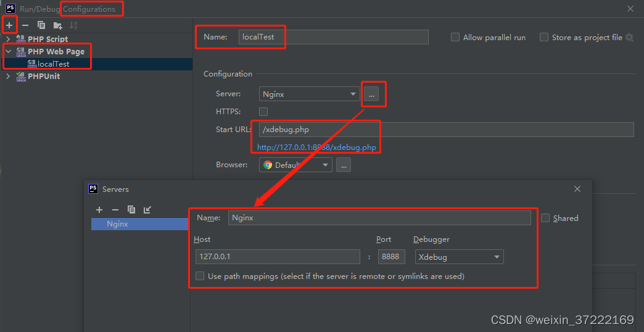Image resolution: width=644 pixels, height=332 pixels.
Task: Toggle Shared checkbox for Nginx server
Action: click(x=545, y=218)
